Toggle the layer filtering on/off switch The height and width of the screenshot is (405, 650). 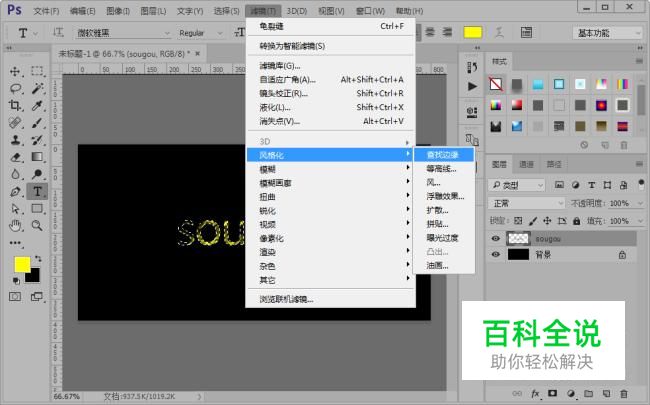pyautogui.click(x=641, y=184)
